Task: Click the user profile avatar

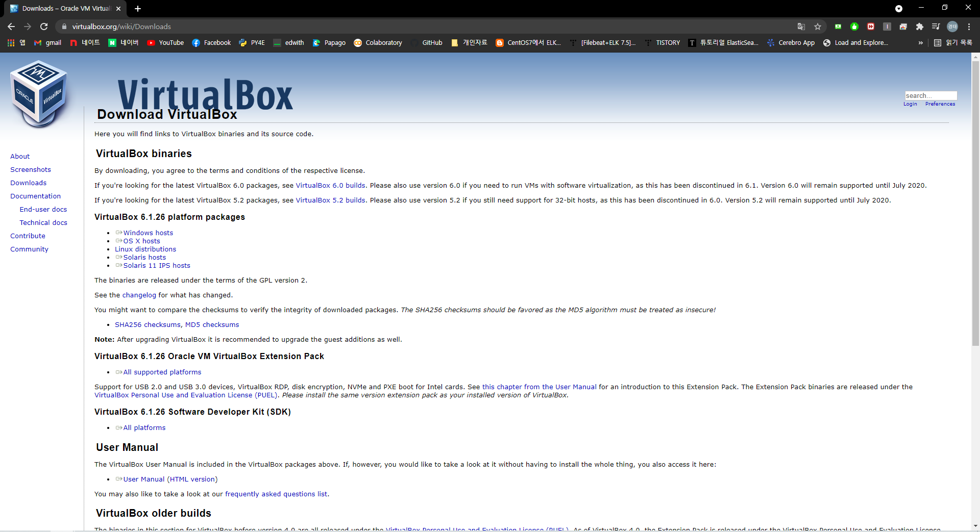Action: point(952,27)
